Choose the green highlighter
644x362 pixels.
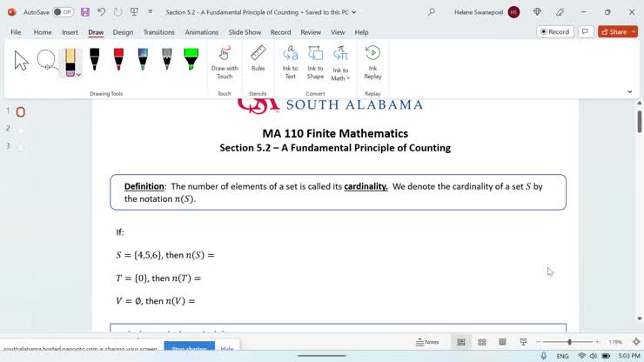tap(191, 59)
